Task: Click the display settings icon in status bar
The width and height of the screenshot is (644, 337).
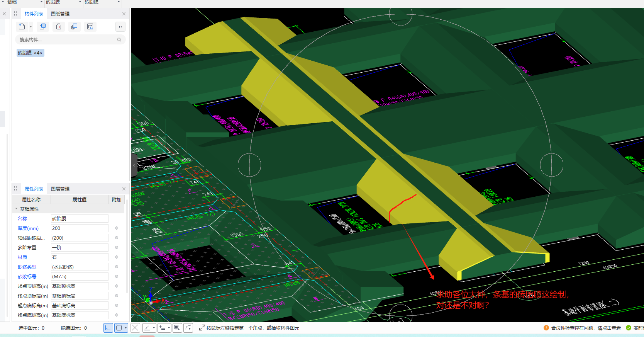Action: pos(177,328)
